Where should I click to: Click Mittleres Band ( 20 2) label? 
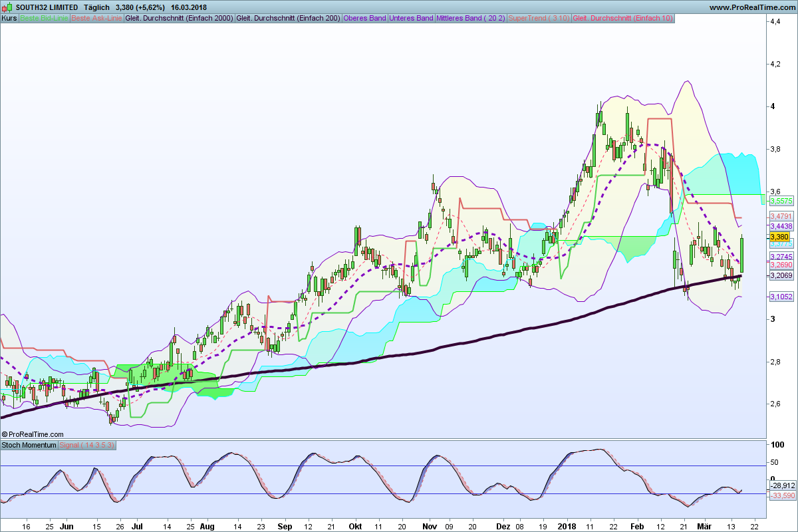click(471, 18)
